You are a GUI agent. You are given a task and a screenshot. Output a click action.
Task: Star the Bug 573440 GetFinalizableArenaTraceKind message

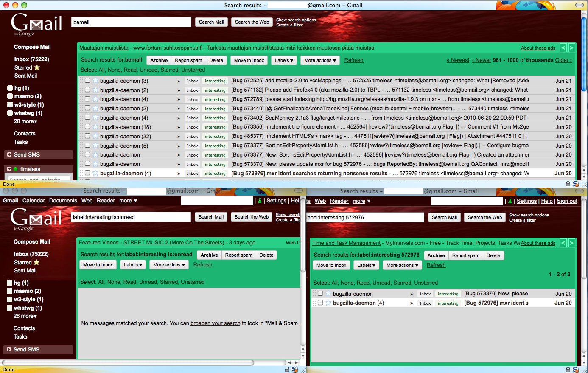pyautogui.click(x=95, y=108)
